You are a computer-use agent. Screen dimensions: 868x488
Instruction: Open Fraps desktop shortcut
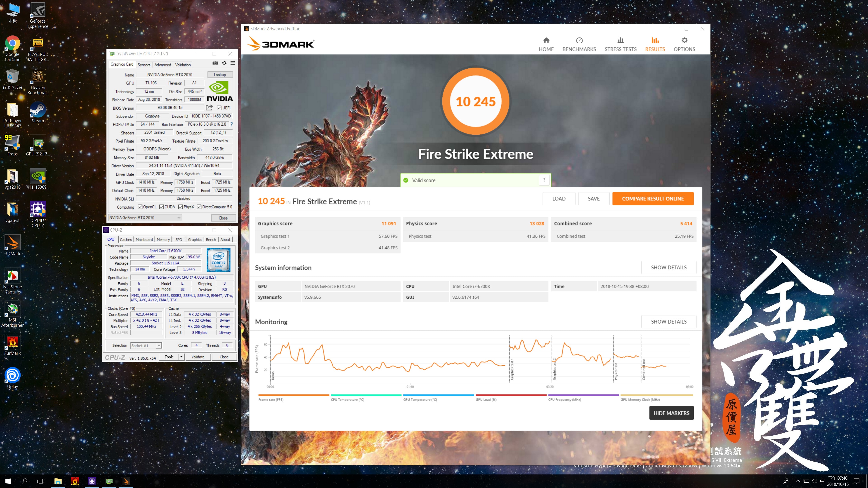12,145
